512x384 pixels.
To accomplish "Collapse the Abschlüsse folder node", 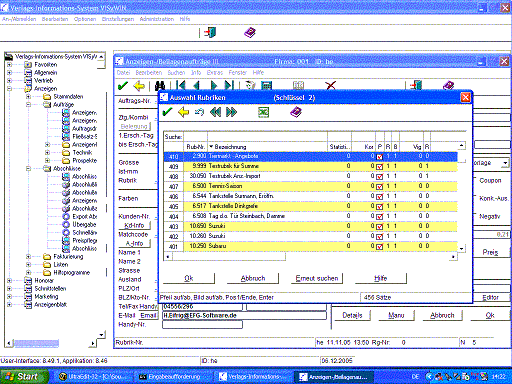I will 28,168.
